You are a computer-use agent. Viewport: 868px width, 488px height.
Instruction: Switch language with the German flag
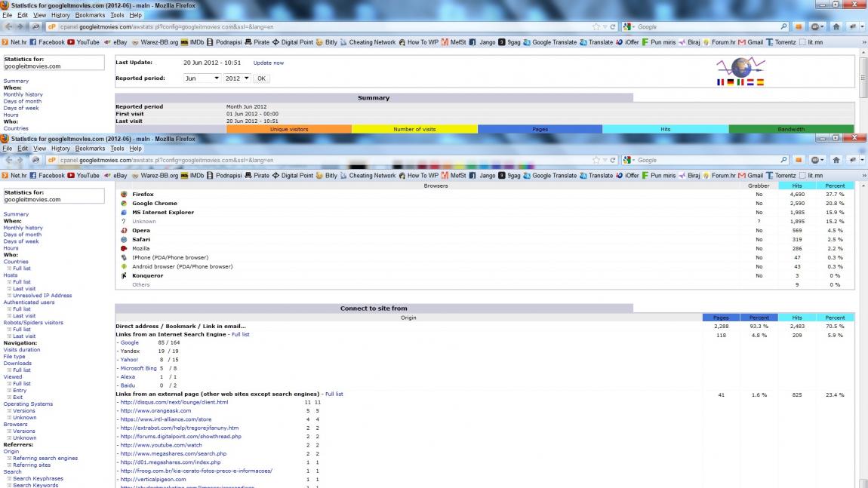[x=730, y=82]
